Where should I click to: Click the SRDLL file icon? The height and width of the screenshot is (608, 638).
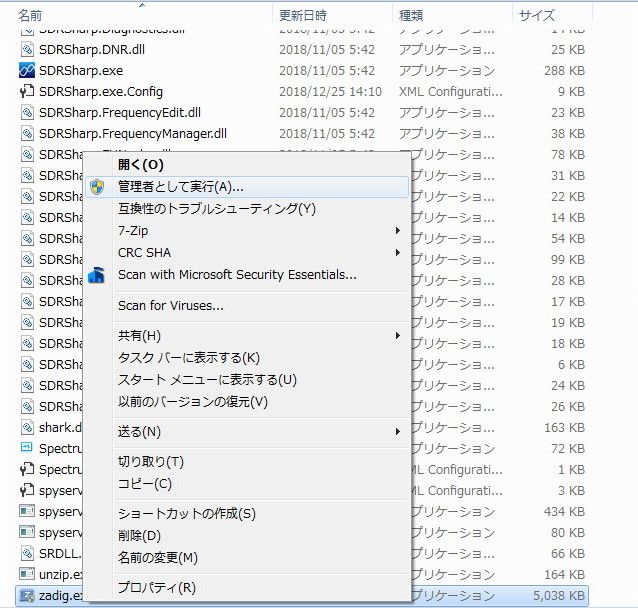tap(27, 553)
